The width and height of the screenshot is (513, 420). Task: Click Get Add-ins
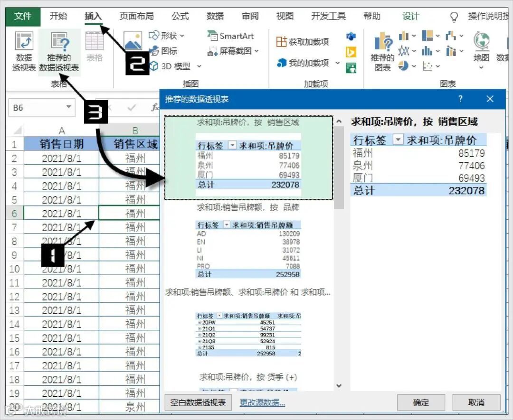pos(303,42)
